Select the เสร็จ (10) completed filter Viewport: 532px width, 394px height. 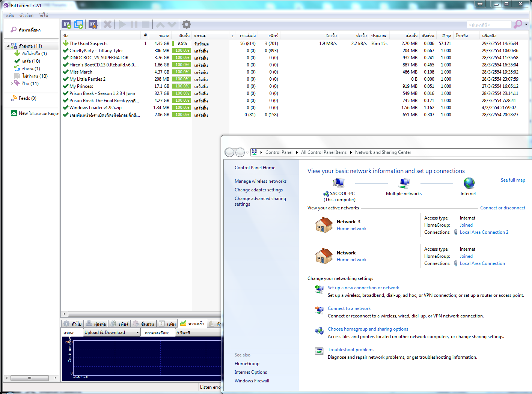click(27, 61)
